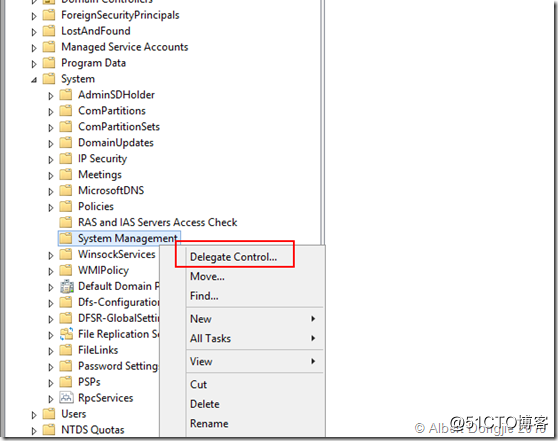Expand the Users node arrow
This screenshot has height=441, width=558.
(34, 415)
